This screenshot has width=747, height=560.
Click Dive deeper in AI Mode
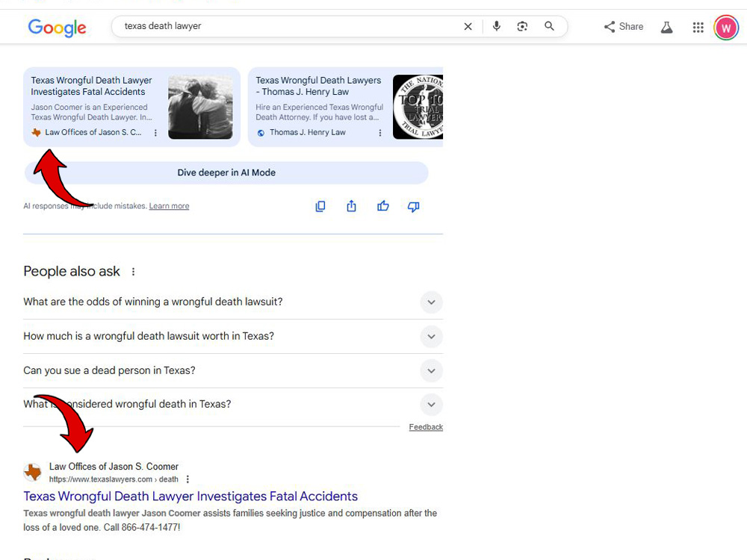(226, 173)
